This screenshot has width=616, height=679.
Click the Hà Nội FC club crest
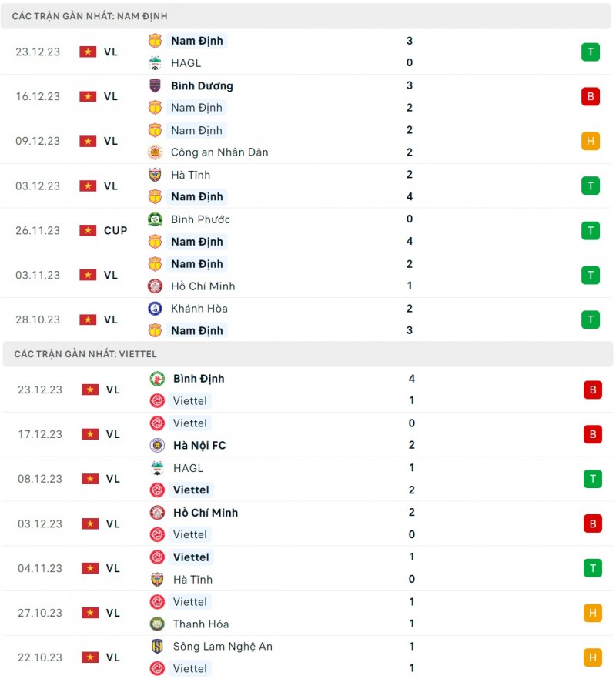pyautogui.click(x=157, y=445)
